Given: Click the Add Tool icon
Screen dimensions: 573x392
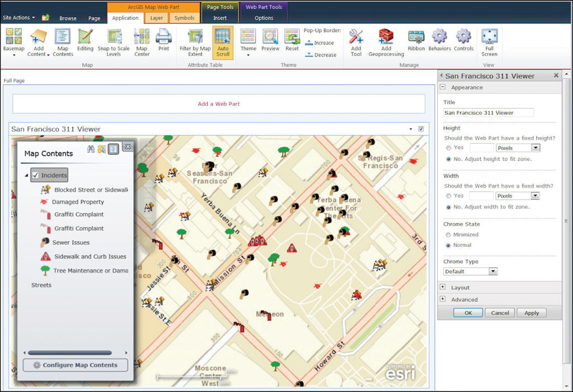Looking at the screenshot, I should click(356, 41).
